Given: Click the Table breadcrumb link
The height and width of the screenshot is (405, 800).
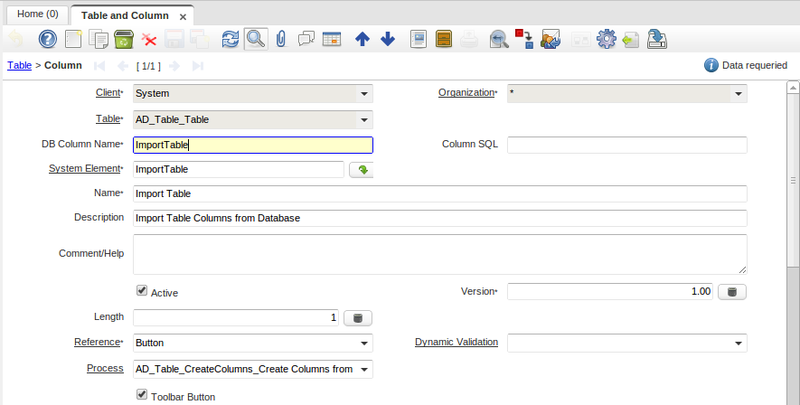Looking at the screenshot, I should tap(18, 65).
